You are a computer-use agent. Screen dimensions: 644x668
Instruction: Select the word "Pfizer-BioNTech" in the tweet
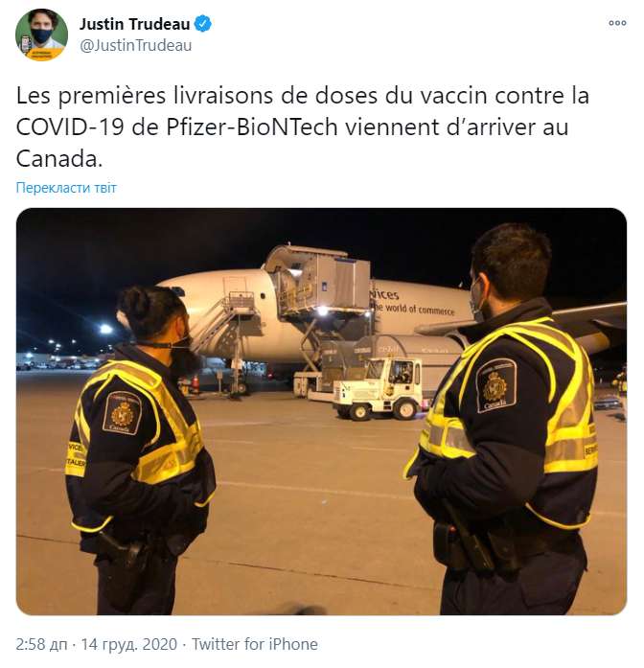(252, 127)
